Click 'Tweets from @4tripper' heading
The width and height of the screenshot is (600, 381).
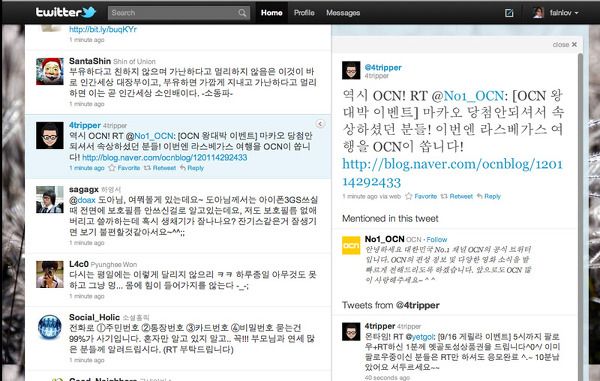391,305
